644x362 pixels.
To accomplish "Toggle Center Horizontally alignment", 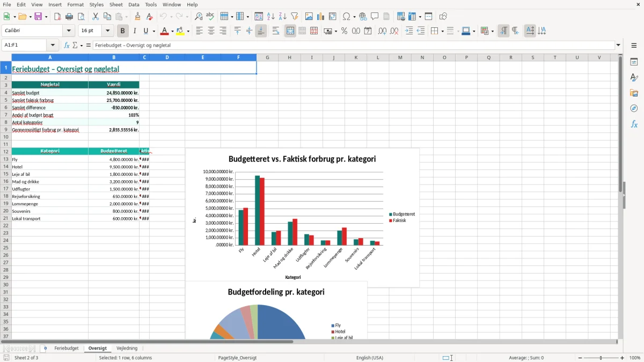I will 211,31.
